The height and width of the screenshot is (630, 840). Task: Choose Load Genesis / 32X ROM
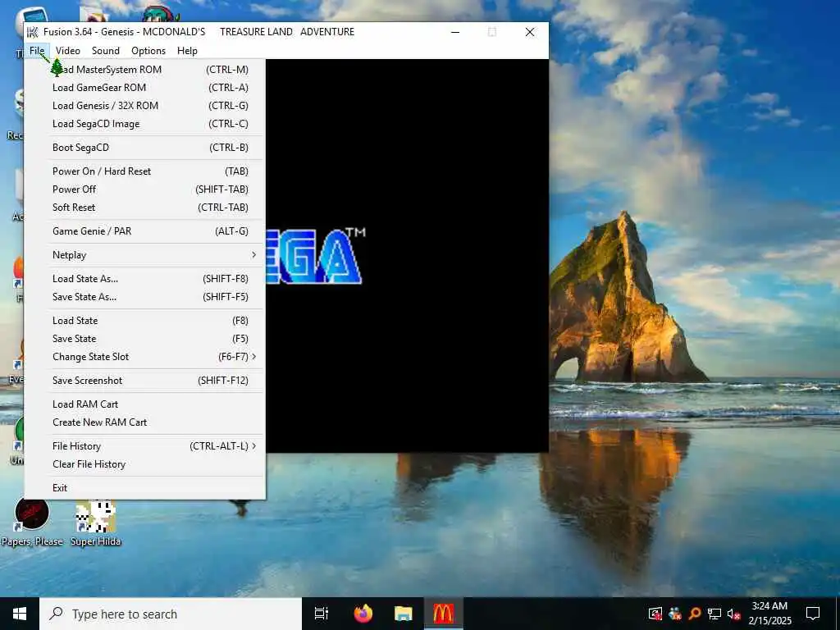145,106
